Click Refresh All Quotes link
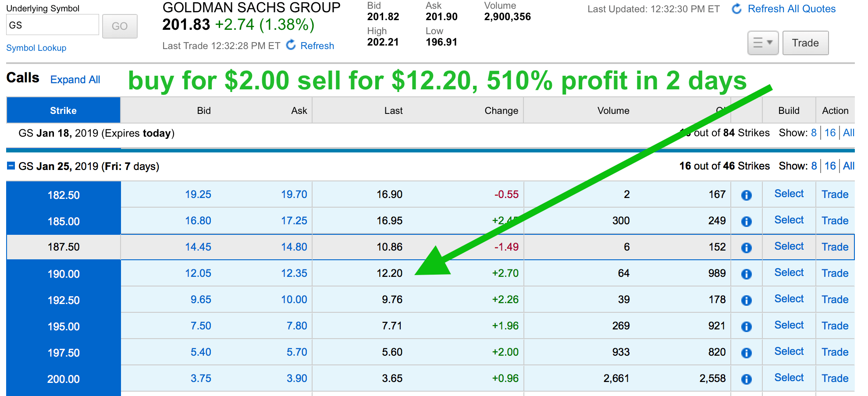The image size is (868, 396). (792, 9)
